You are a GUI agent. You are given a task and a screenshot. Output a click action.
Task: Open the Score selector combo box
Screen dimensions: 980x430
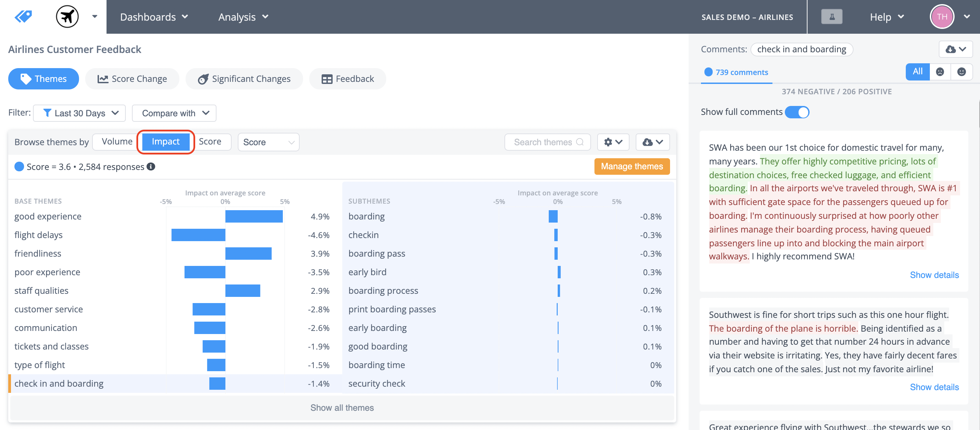pos(268,142)
